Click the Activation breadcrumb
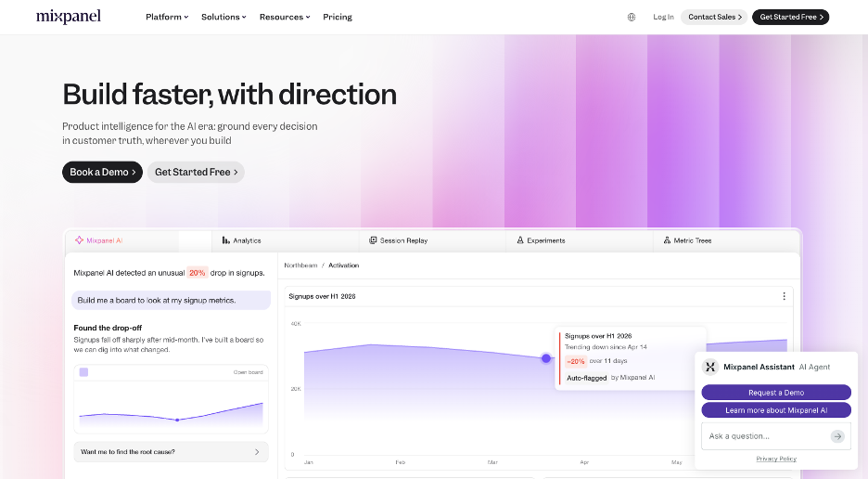868x479 pixels. point(344,265)
